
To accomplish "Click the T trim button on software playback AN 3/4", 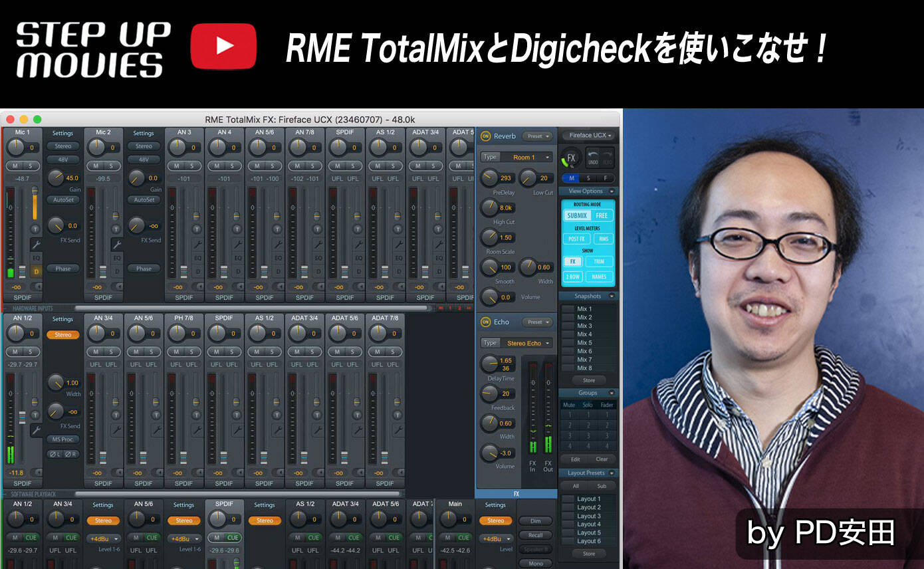I will (x=116, y=415).
